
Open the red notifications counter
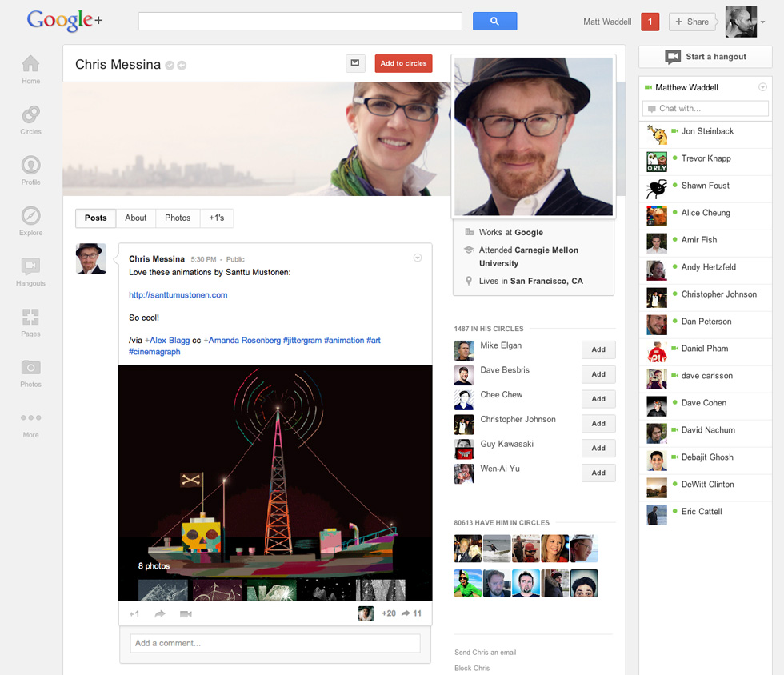pos(650,22)
